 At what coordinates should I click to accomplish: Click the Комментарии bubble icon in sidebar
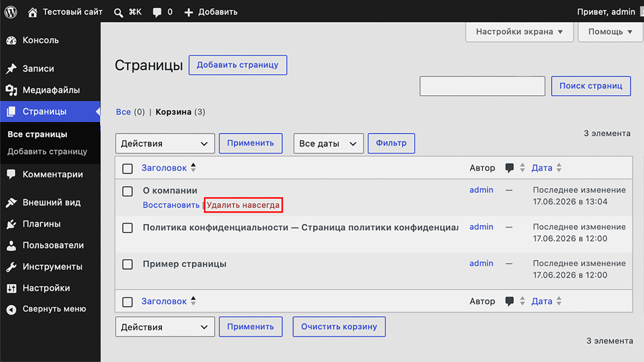11,174
